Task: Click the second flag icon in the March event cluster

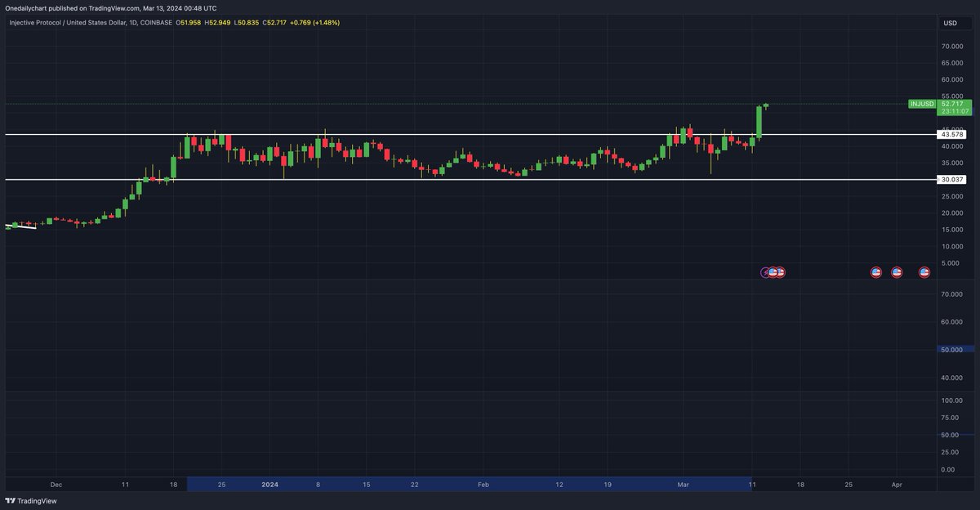Action: [x=782, y=272]
